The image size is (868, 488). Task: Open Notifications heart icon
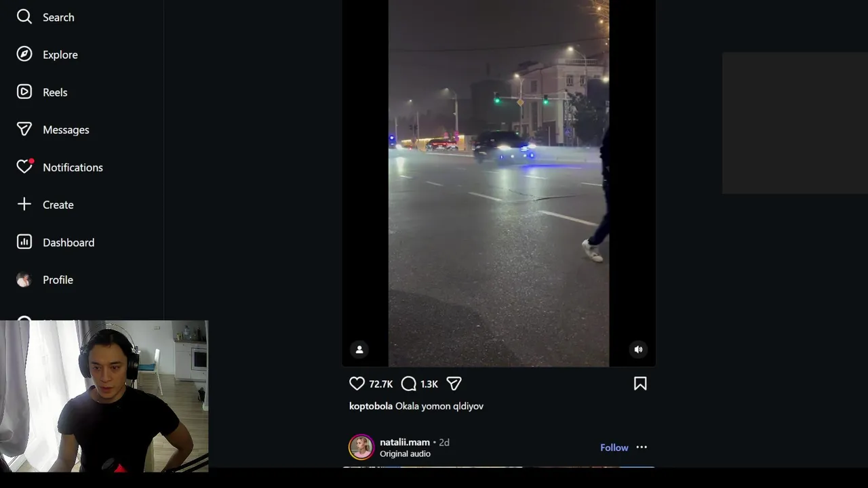coord(24,167)
